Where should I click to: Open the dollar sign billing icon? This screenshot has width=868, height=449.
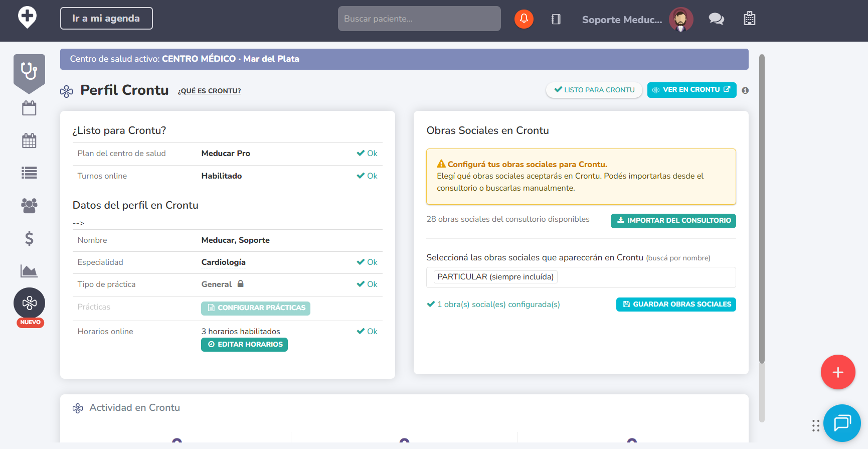tap(29, 238)
